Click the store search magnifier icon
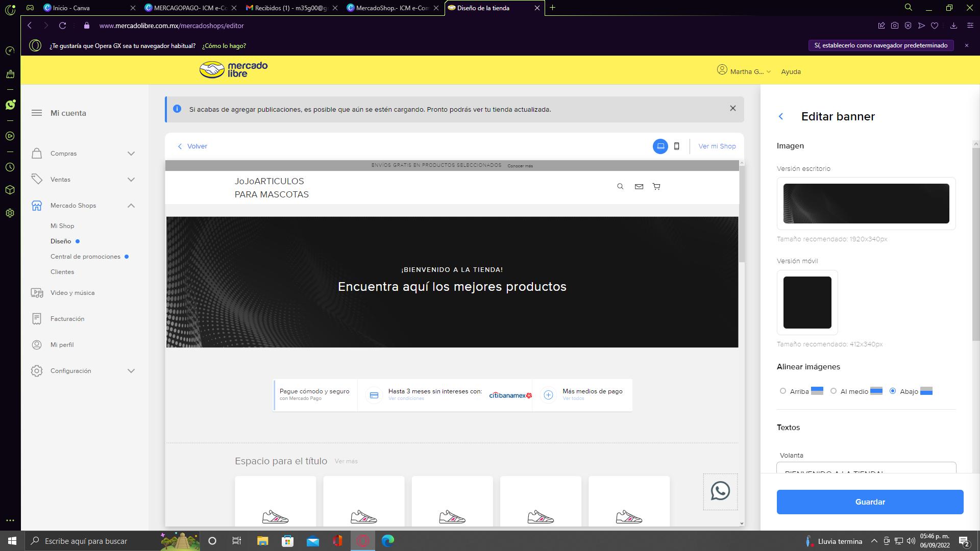Viewport: 980px width, 551px height. 620,187
